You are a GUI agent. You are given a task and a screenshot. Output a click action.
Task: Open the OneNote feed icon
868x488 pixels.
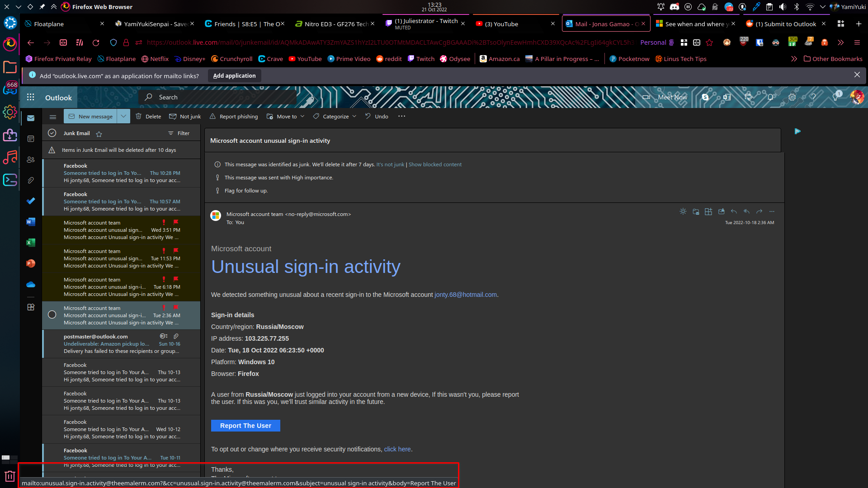click(x=727, y=97)
